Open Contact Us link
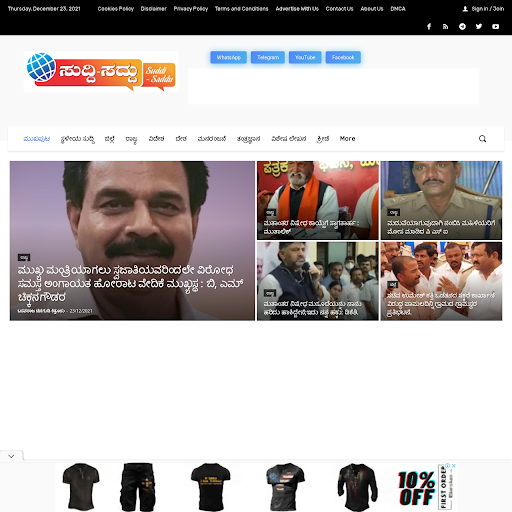The width and height of the screenshot is (512, 512). click(x=339, y=9)
